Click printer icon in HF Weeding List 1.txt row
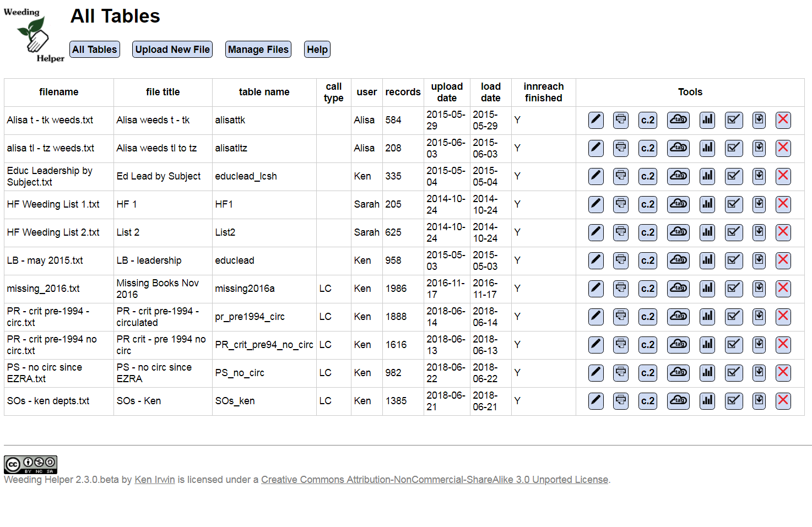This screenshot has height=527, width=812. point(621,204)
